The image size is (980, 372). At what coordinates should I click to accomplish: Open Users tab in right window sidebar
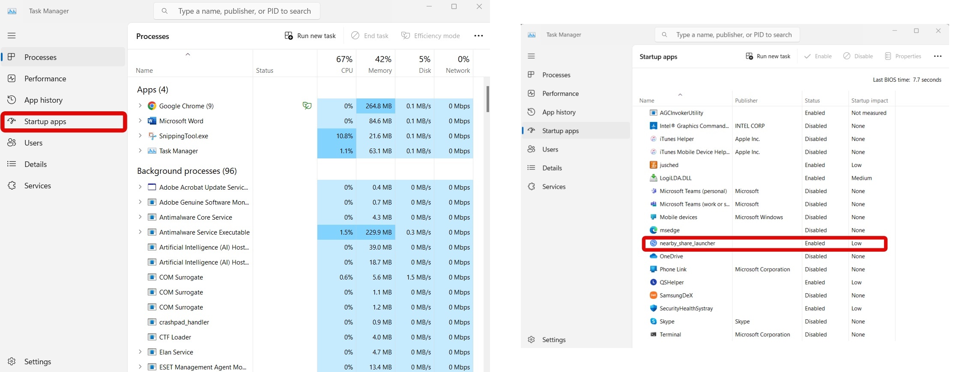click(x=576, y=149)
